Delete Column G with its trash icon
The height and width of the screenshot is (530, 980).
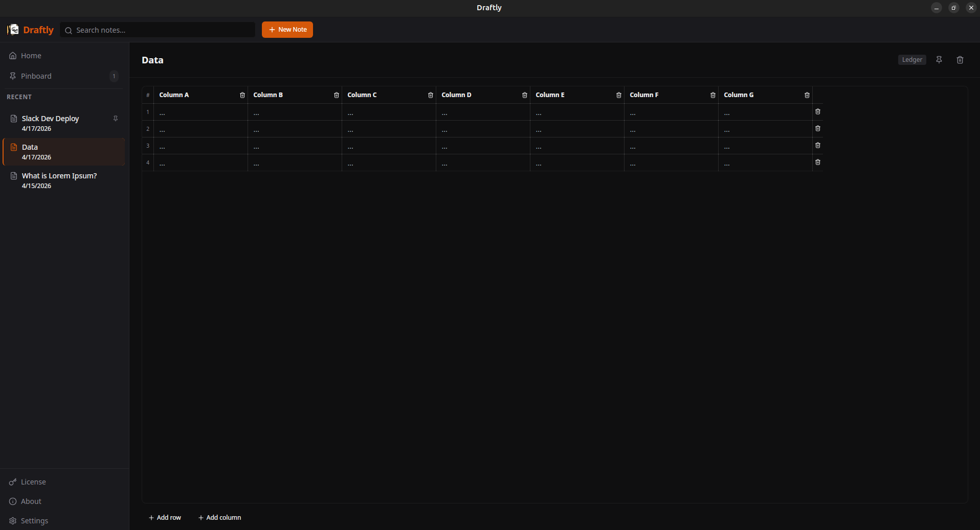tap(807, 95)
